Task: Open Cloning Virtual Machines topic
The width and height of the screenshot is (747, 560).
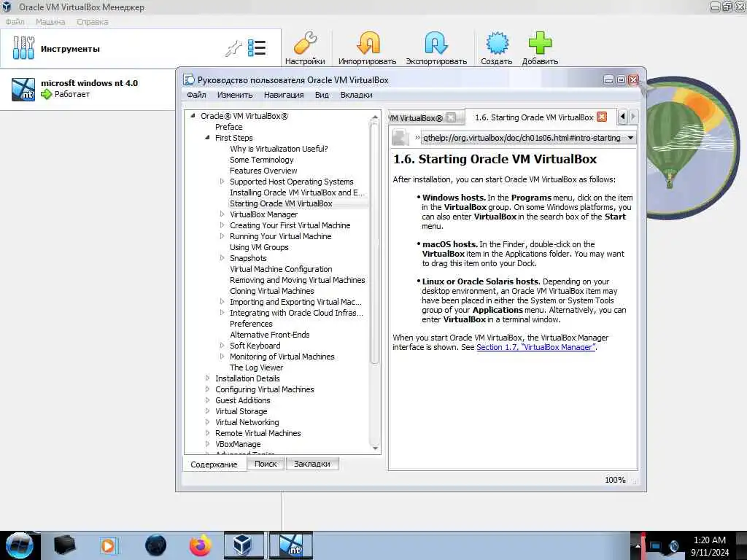Action: pos(272,291)
